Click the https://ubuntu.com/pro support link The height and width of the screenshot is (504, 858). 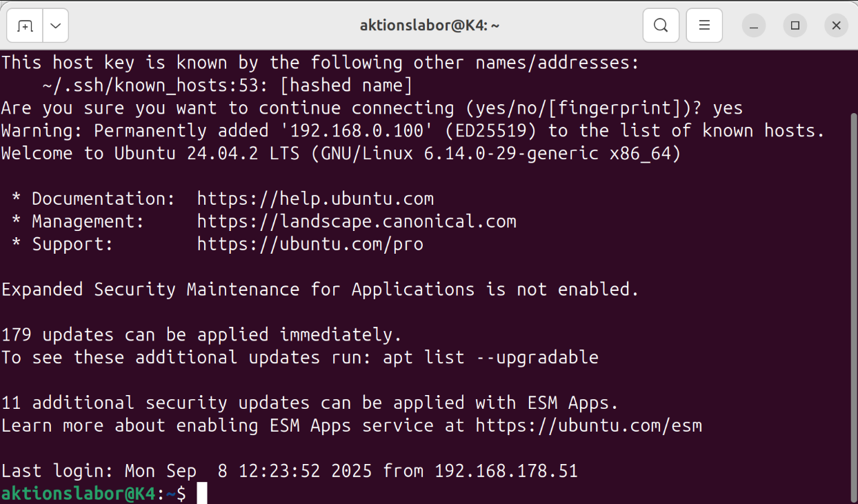coord(310,245)
